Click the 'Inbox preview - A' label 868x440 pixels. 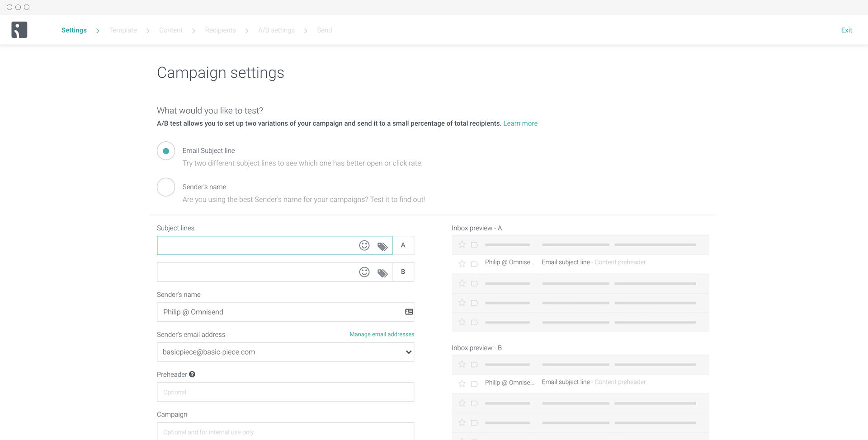[476, 228]
